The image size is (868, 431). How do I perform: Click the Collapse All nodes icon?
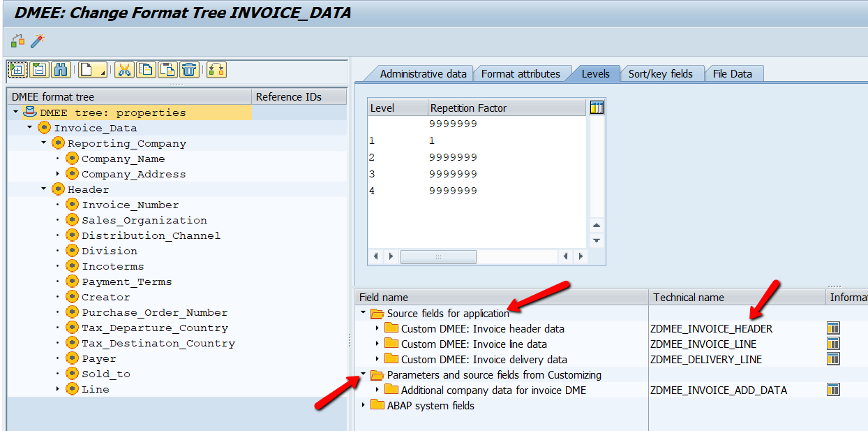(38, 68)
